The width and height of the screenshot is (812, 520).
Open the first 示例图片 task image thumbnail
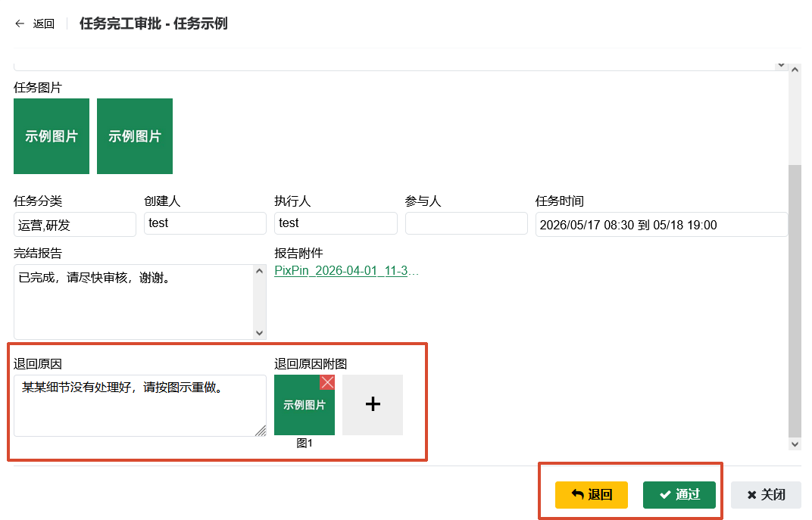52,136
